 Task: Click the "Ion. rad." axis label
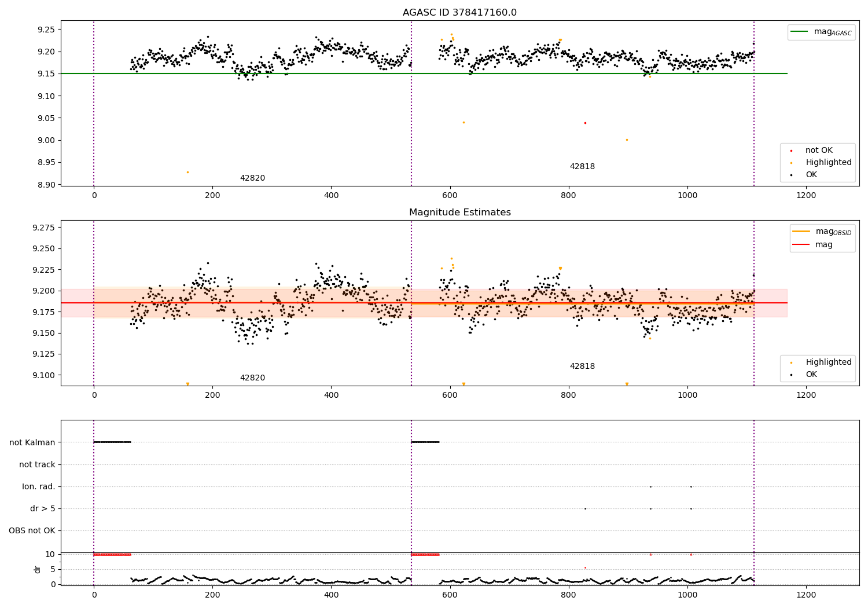[39, 486]
